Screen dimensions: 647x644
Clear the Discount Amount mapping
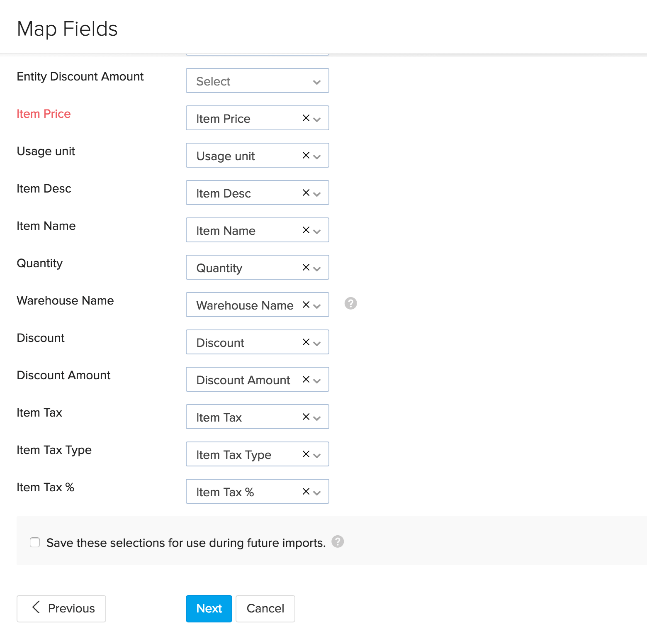(x=306, y=379)
